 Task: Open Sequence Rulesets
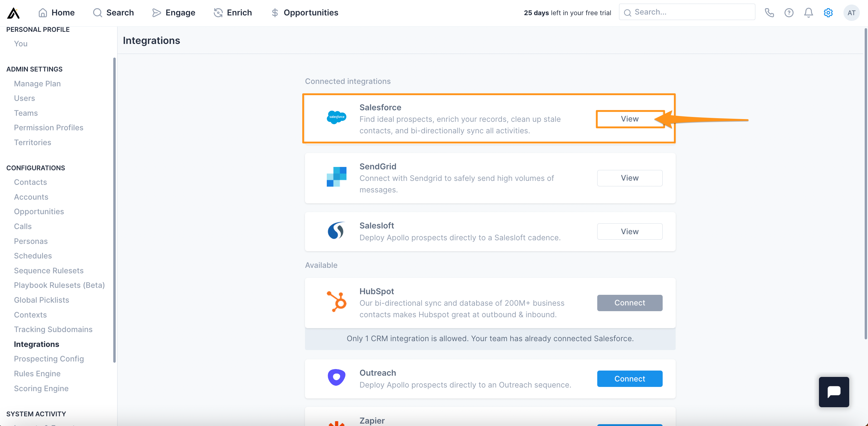tap(48, 271)
